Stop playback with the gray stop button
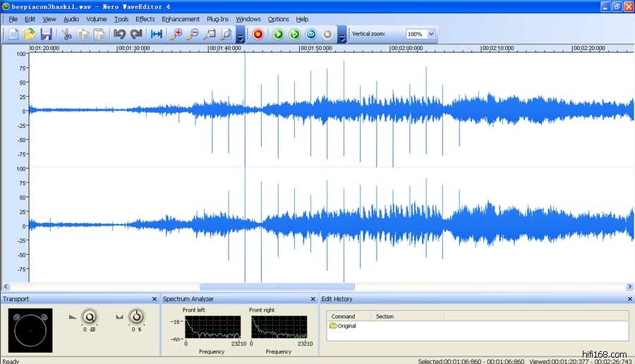 click(327, 34)
